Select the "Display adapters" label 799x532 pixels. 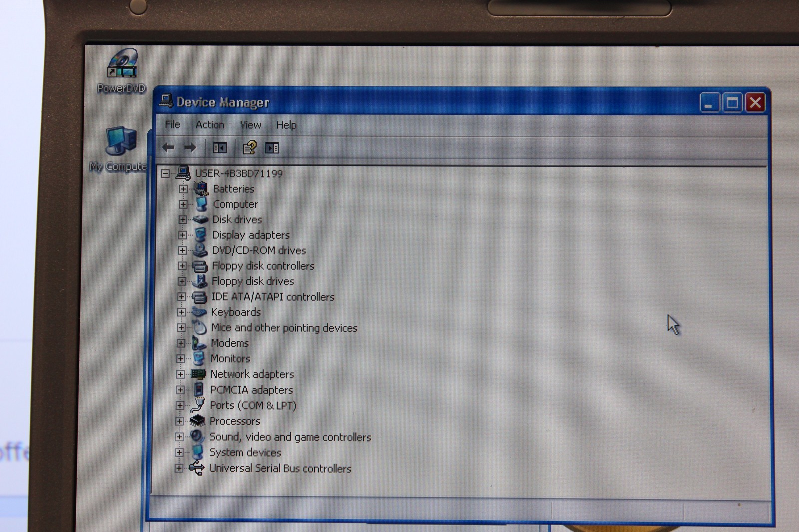pyautogui.click(x=251, y=235)
